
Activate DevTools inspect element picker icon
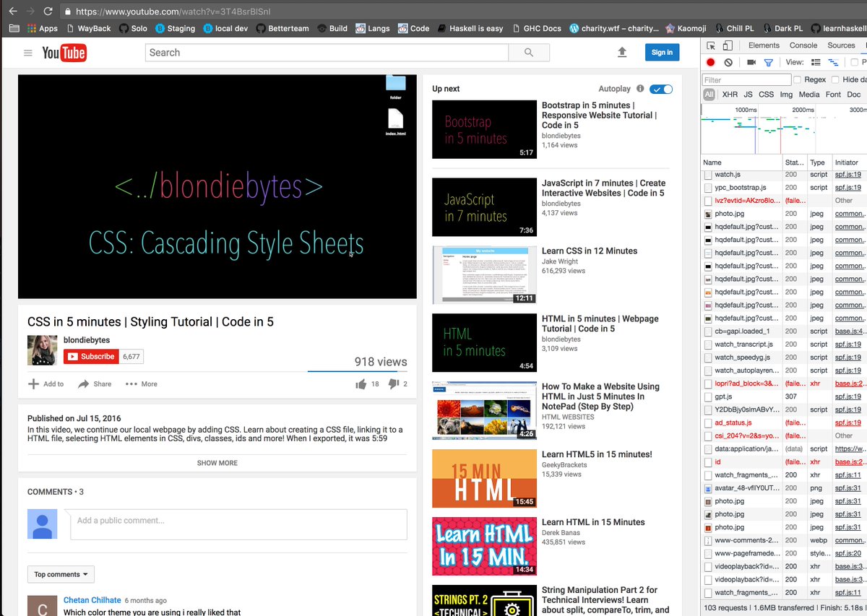(711, 45)
